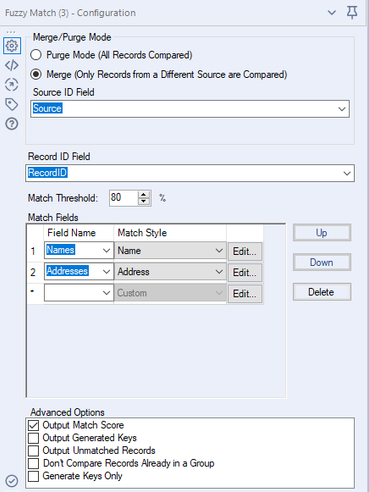The image size is (369, 492).
Task: Decrease the Match Threshold with down arrow
Action: pyautogui.click(x=144, y=202)
